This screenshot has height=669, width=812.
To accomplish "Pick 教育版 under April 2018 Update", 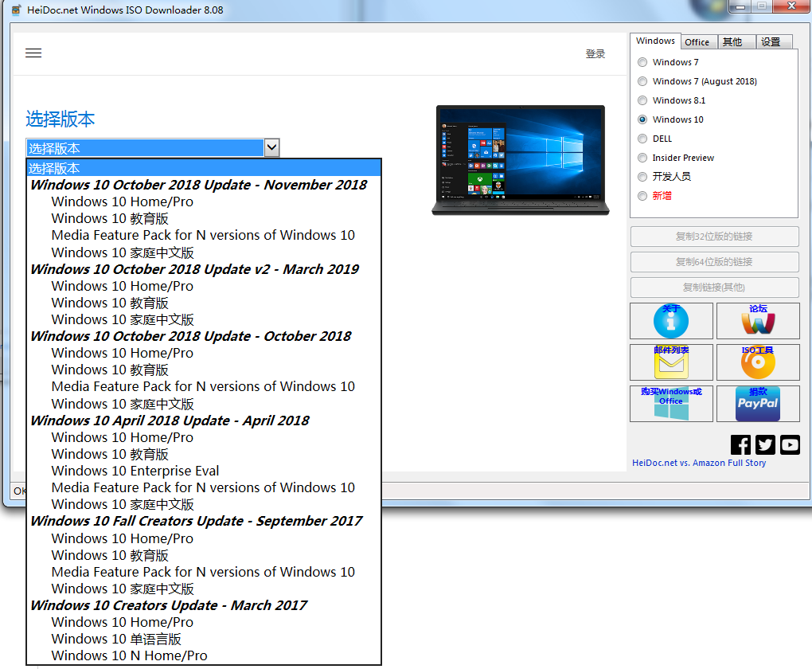I will point(204,454).
